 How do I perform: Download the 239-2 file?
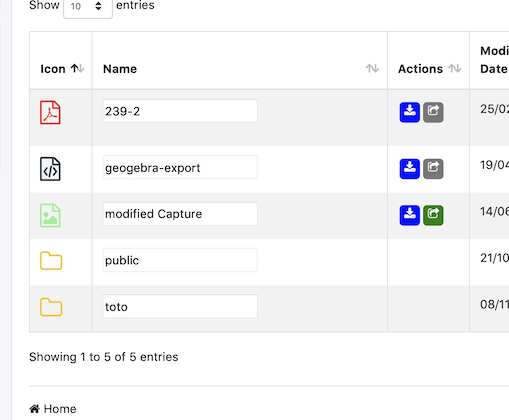point(410,112)
